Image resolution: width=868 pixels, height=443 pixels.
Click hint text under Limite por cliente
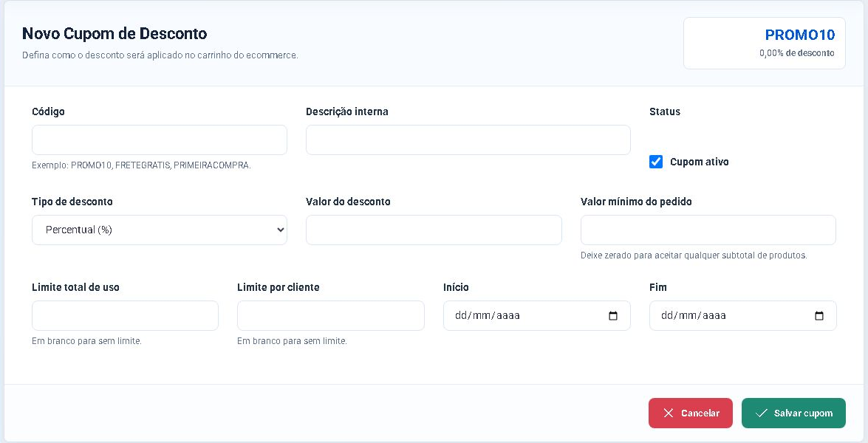pos(292,341)
